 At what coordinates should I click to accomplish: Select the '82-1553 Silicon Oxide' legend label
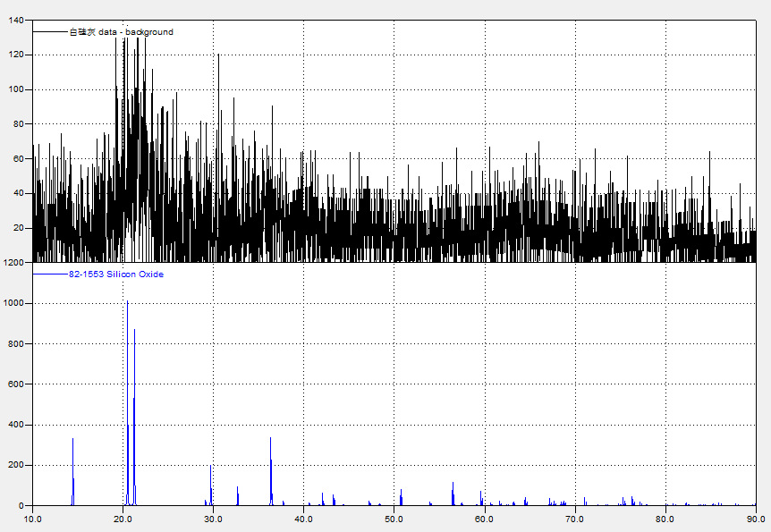click(x=116, y=274)
